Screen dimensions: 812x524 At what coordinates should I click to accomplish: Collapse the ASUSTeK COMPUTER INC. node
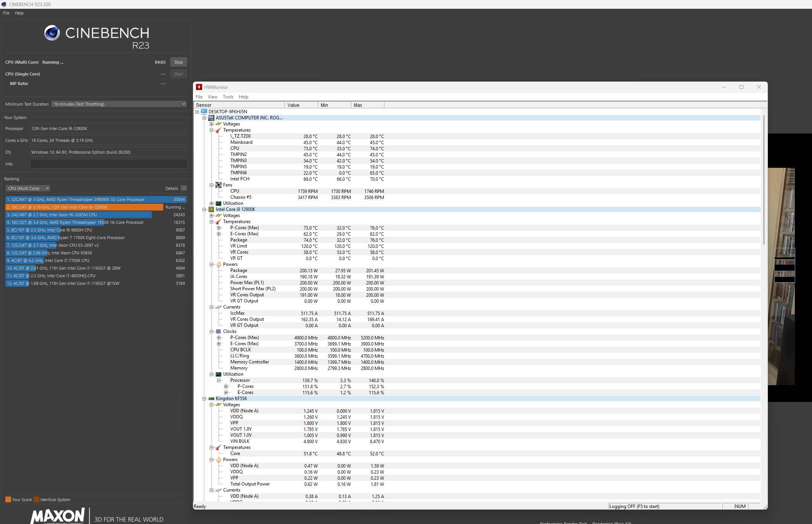(204, 118)
